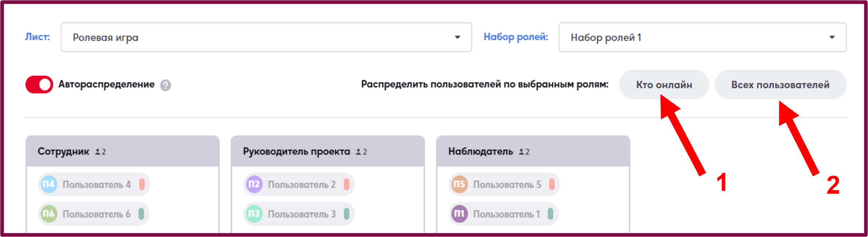This screenshot has width=868, height=237.
Task: Select the Наблюдатель role header
Action: point(533,151)
